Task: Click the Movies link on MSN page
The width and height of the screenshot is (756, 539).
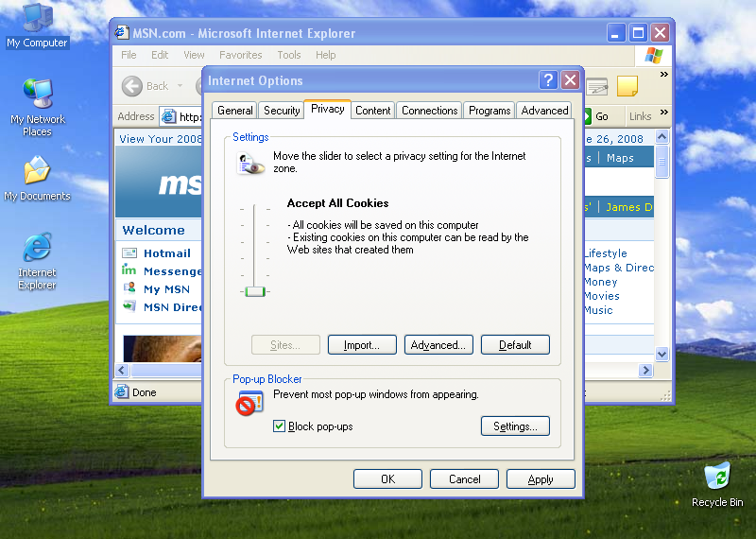Action: tap(602, 296)
